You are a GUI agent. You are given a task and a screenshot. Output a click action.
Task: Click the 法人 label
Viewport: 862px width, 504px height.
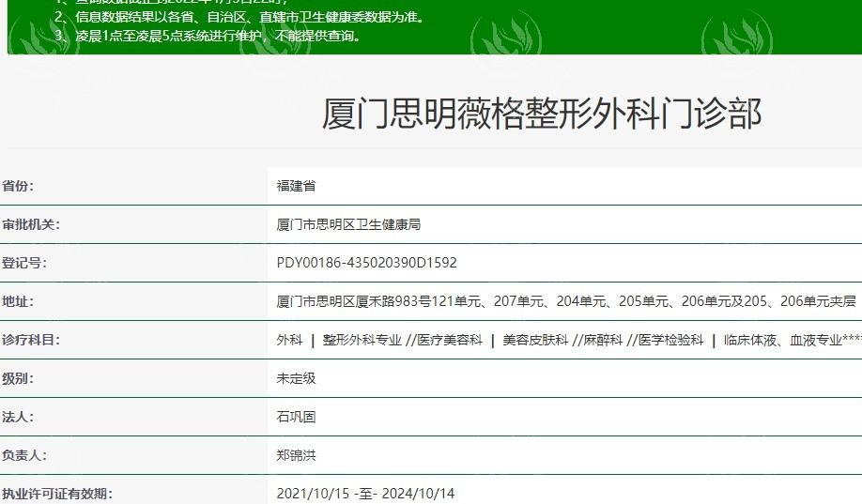pos(18,417)
